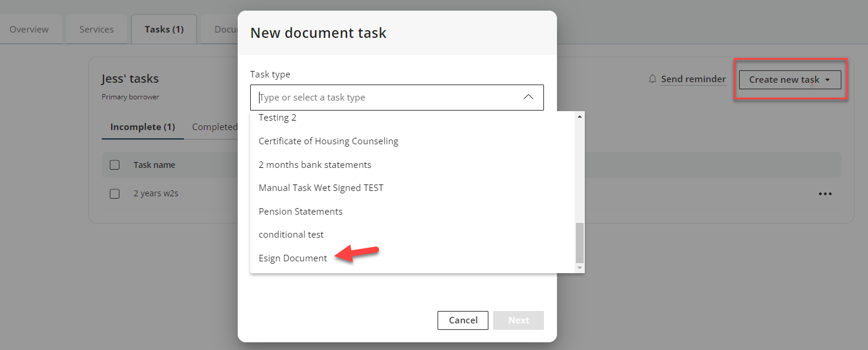Collapse the Task type list with the chevron

529,98
